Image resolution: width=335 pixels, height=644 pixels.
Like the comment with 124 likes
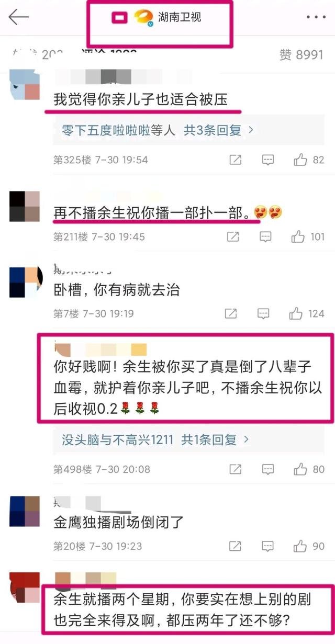(x=307, y=314)
